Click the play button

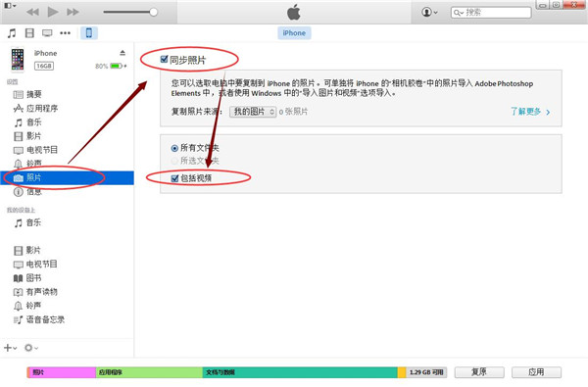click(x=53, y=12)
